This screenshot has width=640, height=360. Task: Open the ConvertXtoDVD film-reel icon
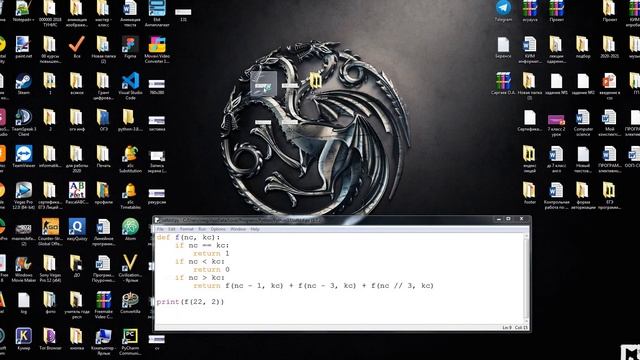[130, 303]
